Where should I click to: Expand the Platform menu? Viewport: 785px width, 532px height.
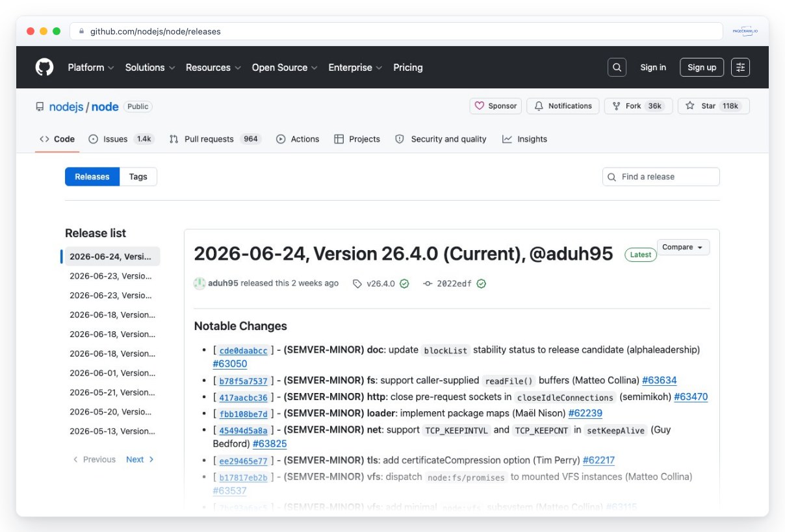(x=91, y=68)
